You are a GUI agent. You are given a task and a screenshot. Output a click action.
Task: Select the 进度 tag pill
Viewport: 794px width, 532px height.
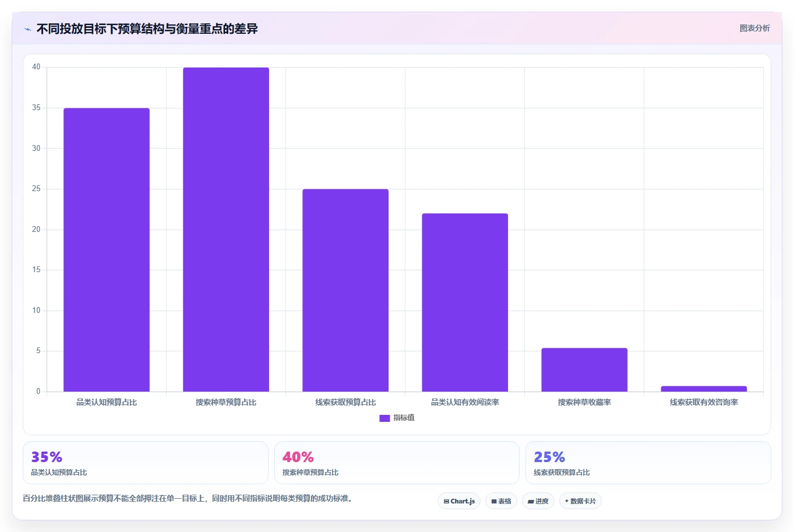point(538,501)
